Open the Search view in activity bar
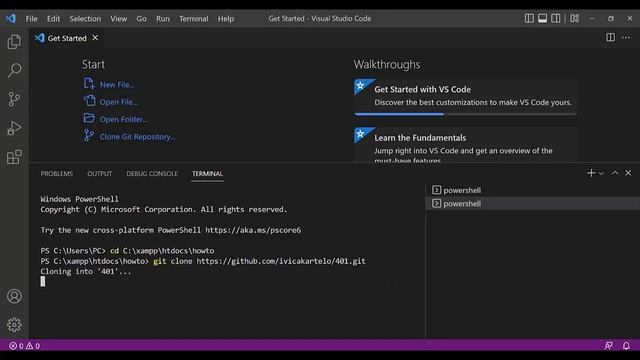 click(14, 70)
